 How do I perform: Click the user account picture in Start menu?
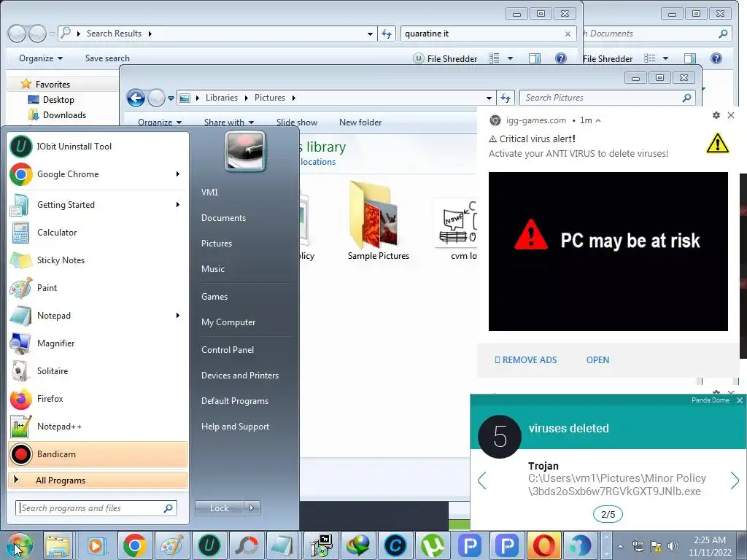(245, 152)
